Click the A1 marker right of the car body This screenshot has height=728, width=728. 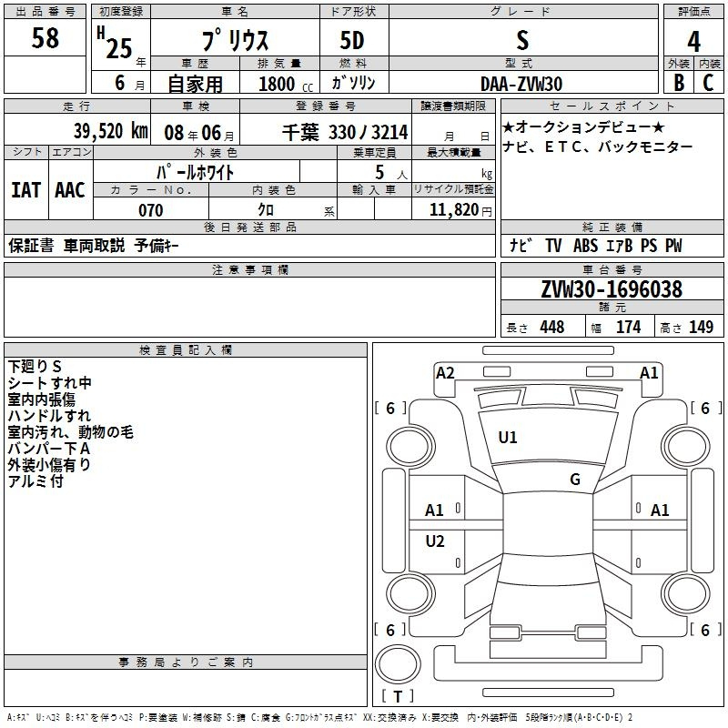point(660,511)
